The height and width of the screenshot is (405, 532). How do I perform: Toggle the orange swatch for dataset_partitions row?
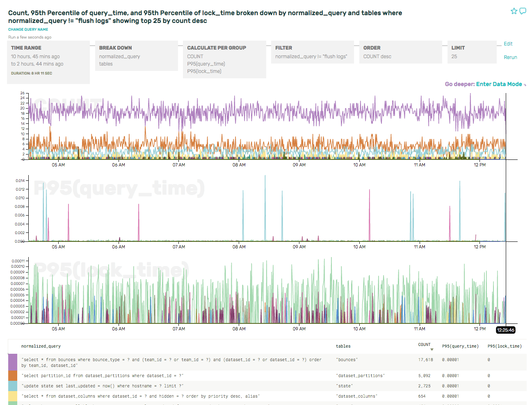pos(12,375)
